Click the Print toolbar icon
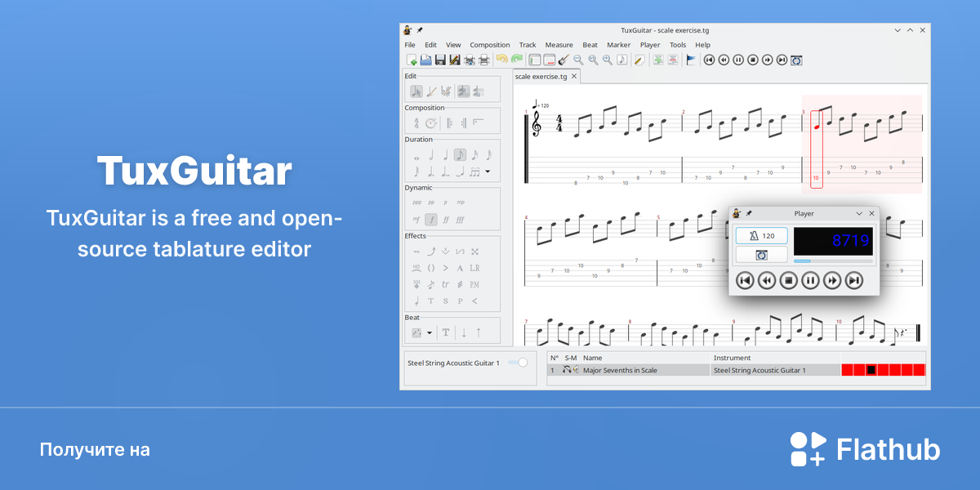The image size is (980, 490). coord(483,60)
